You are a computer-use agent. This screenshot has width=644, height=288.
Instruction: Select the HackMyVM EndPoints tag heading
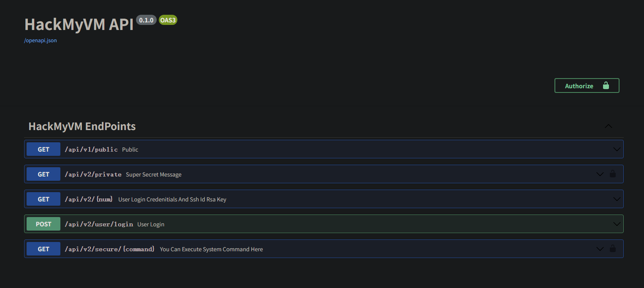82,126
